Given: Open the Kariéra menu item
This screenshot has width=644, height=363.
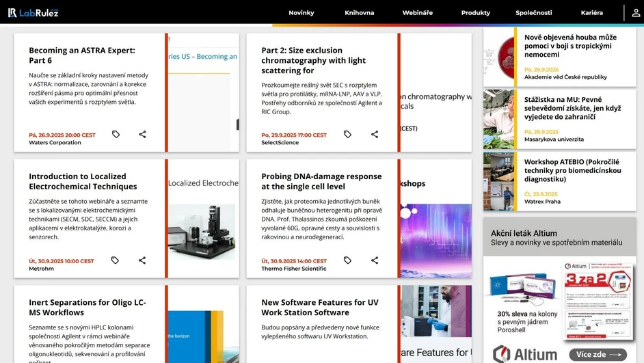Looking at the screenshot, I should coord(592,13).
